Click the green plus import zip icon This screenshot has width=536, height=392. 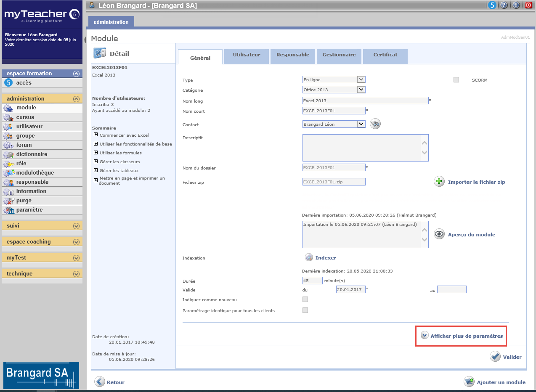[x=439, y=182]
